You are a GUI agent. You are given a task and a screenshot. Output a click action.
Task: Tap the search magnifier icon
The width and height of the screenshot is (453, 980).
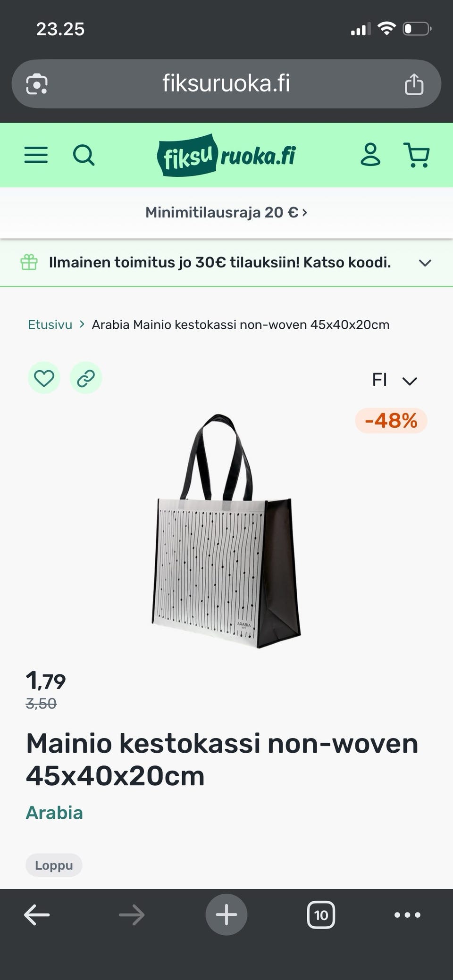pyautogui.click(x=84, y=155)
